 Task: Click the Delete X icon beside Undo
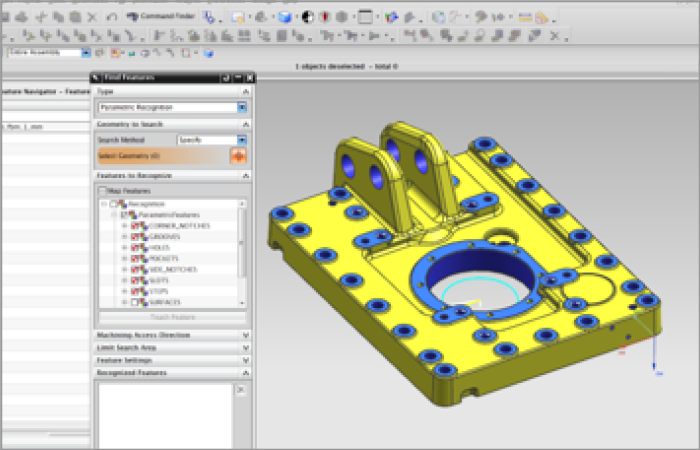(x=92, y=17)
